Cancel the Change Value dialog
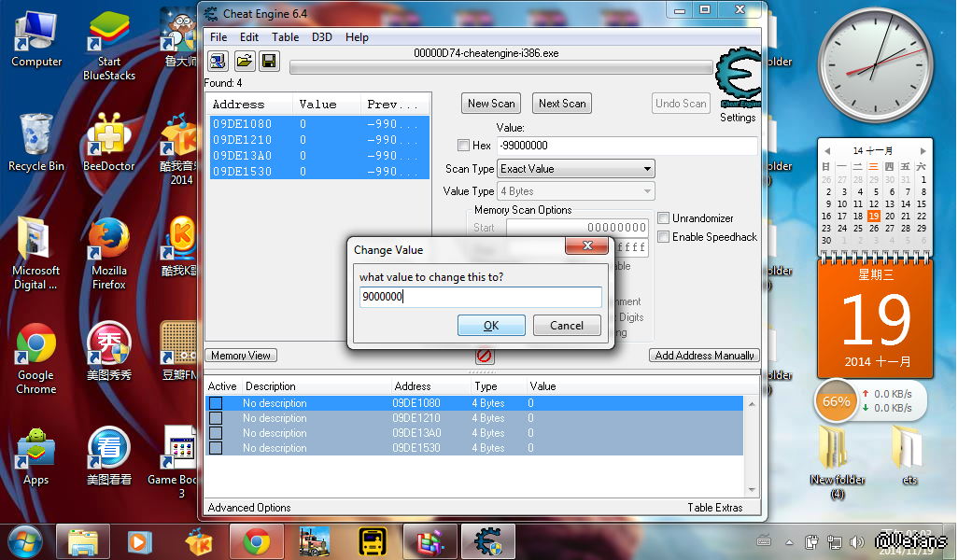Screen dimensions: 958x560 tap(567, 326)
